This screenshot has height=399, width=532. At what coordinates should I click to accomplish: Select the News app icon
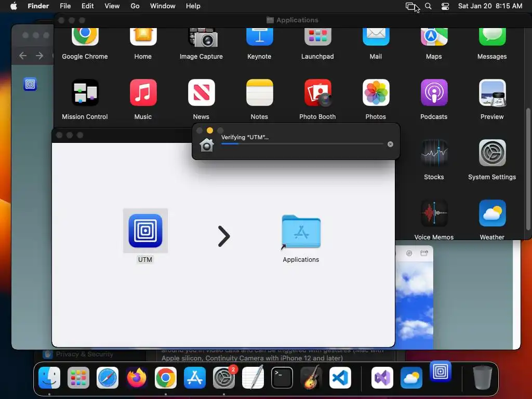(x=201, y=92)
